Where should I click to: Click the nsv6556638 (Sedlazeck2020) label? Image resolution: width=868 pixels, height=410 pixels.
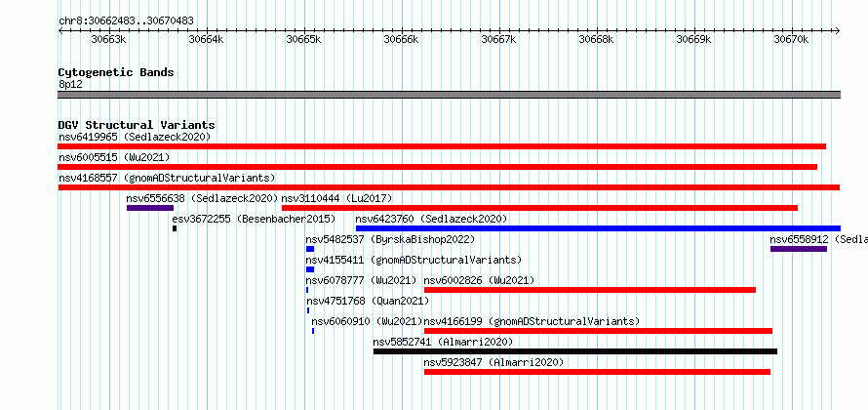coord(202,198)
